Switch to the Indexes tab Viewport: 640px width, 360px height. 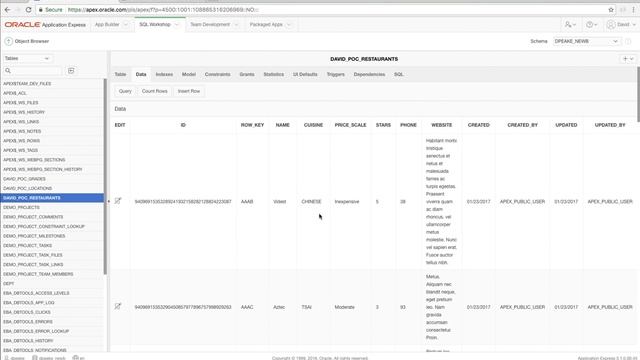[x=164, y=74]
